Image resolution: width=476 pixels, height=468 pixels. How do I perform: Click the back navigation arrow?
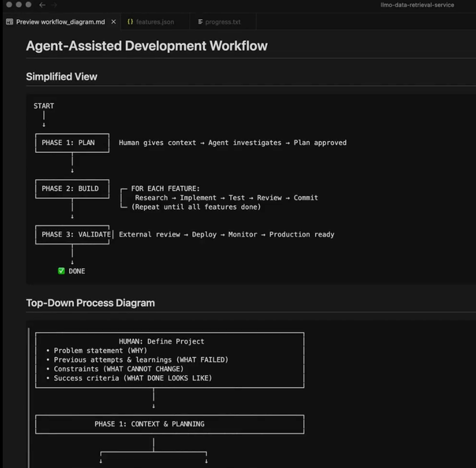pos(42,5)
